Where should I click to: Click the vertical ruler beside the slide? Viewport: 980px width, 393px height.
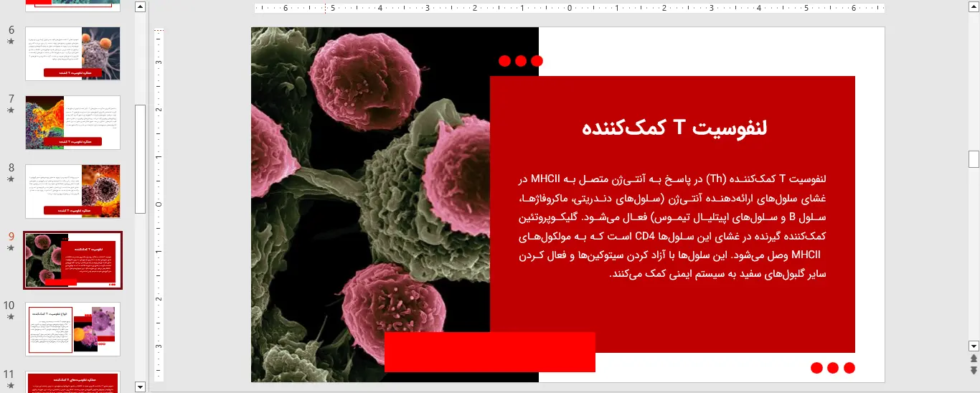[159, 204]
